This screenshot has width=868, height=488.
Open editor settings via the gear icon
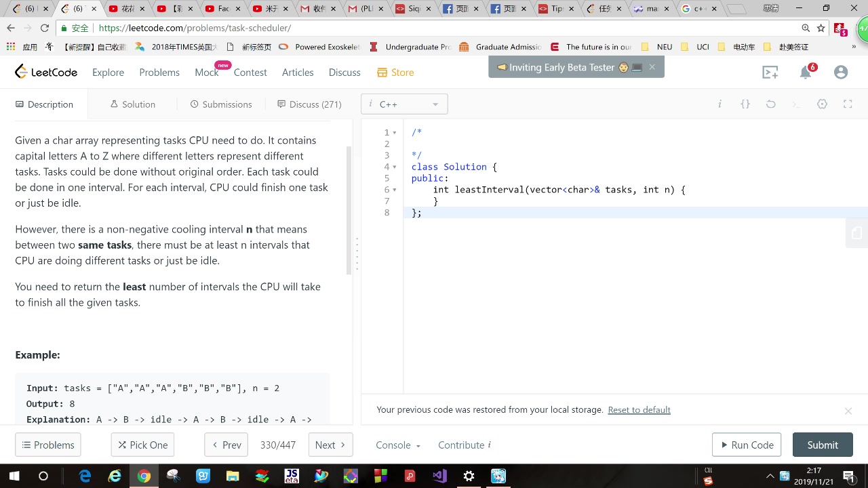[822, 104]
